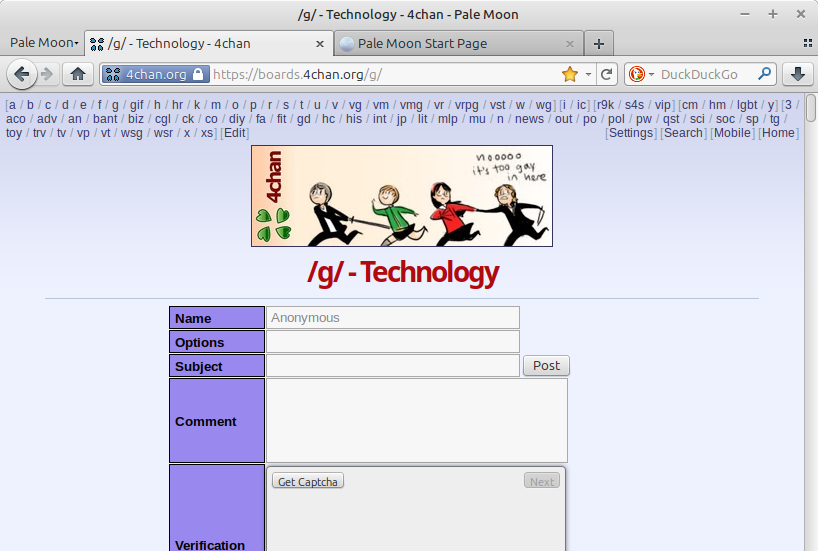Open the vg board link

[355, 105]
